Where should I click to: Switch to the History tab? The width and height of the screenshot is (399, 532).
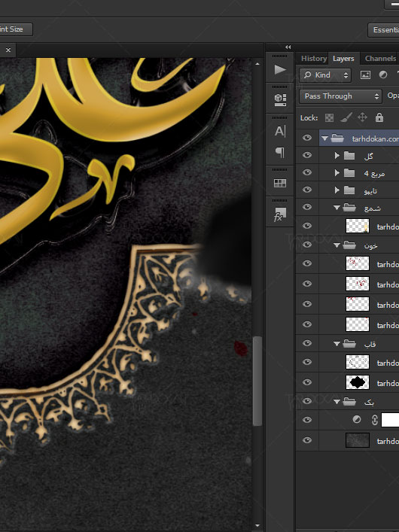pyautogui.click(x=313, y=59)
